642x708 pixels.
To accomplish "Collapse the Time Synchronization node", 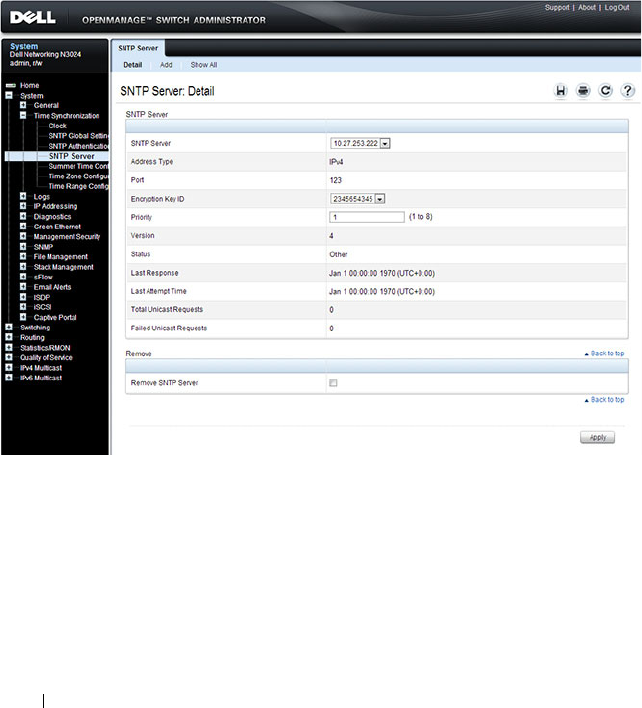I will (23, 115).
